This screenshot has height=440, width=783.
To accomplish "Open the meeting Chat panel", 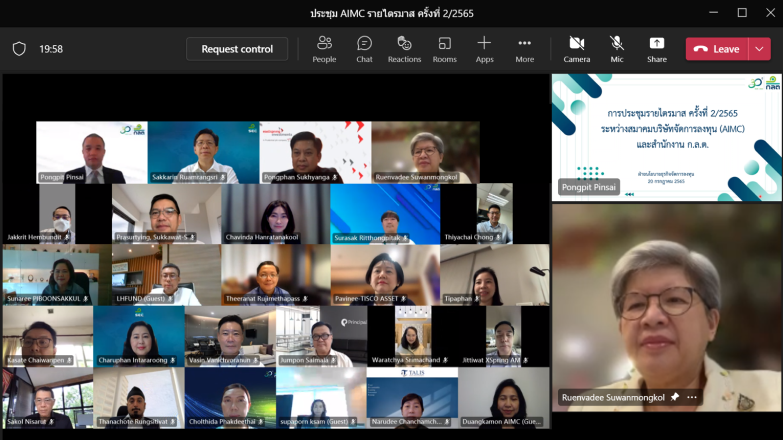I will coord(364,48).
